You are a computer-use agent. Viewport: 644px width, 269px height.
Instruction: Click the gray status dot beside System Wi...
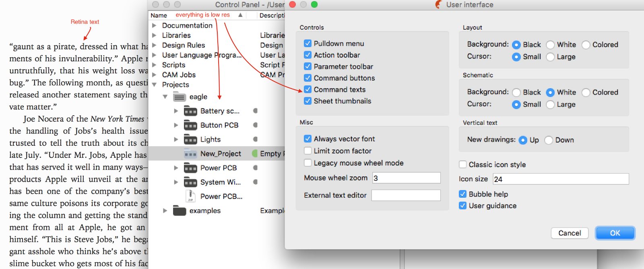pyautogui.click(x=255, y=182)
